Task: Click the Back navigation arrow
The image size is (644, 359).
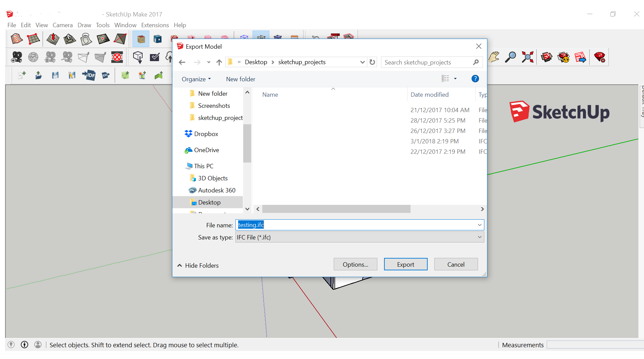Action: point(182,62)
